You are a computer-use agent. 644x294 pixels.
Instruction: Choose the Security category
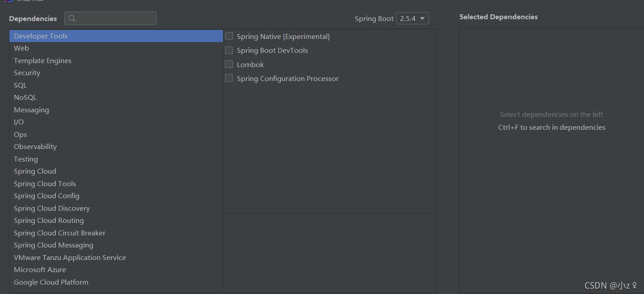click(116, 73)
